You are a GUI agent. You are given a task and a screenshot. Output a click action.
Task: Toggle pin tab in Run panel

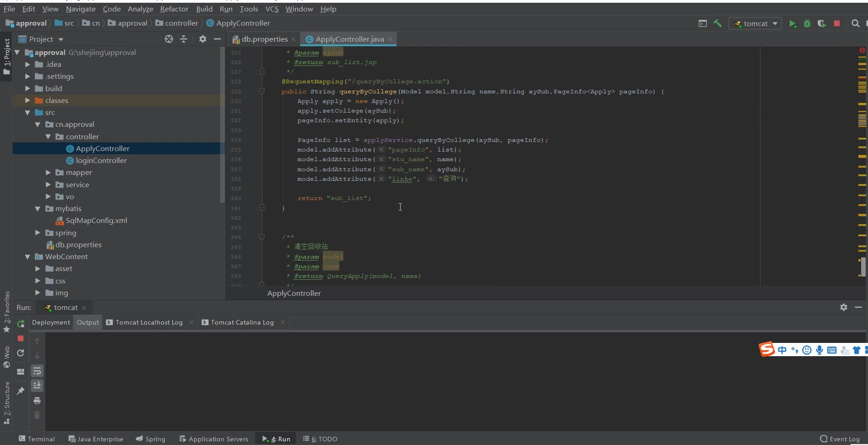point(21,391)
